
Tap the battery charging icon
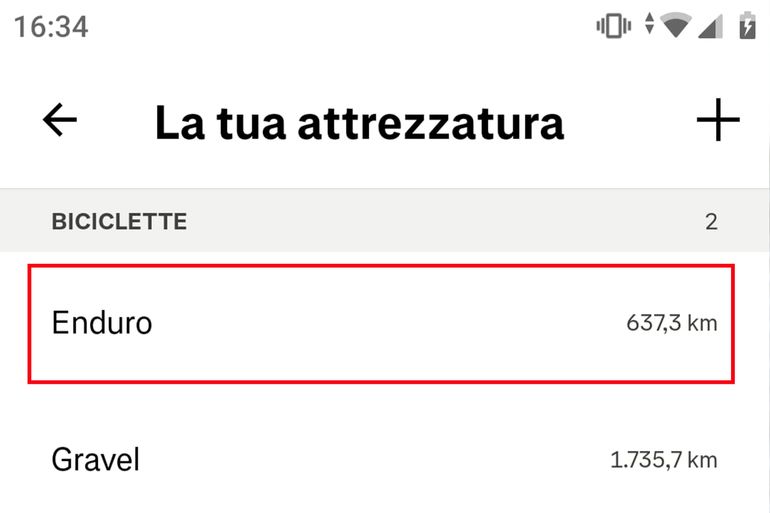pos(746,25)
